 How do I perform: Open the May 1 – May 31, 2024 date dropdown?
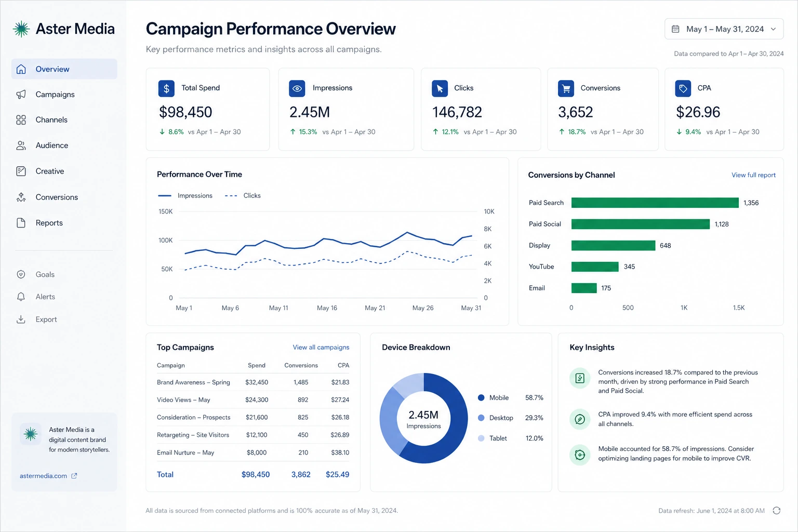724,29
